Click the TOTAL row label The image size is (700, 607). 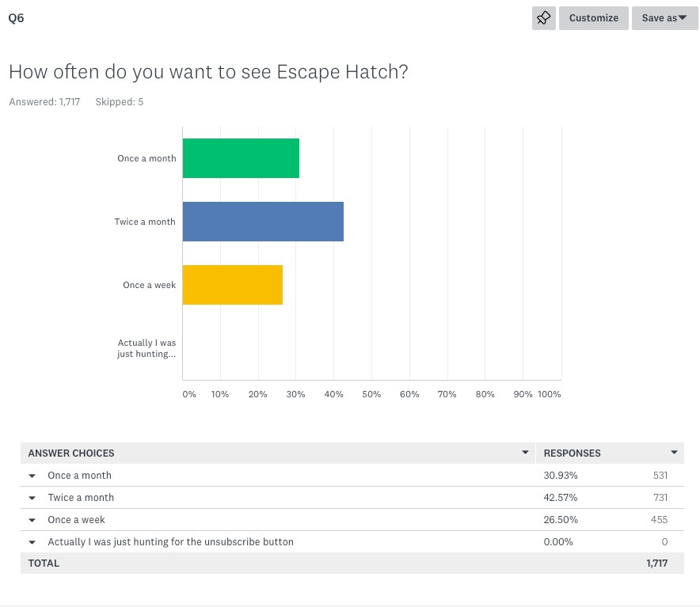[x=44, y=563]
